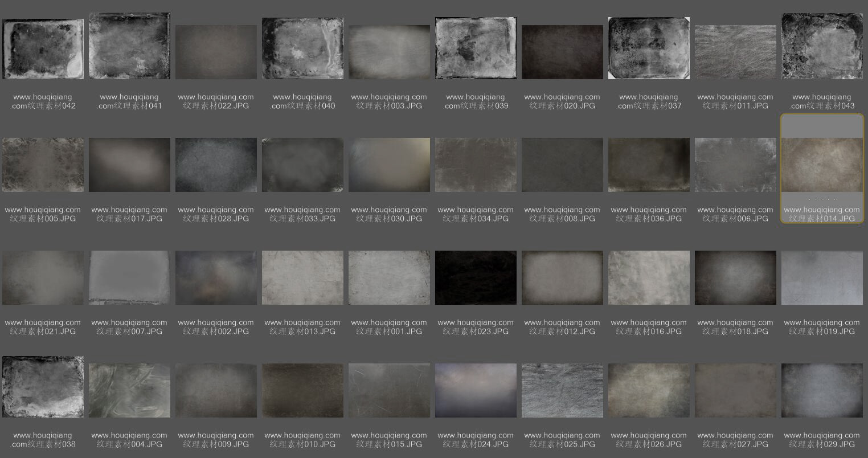
Task: Choose the 纹理素材019.JPG thumbnail
Action: (822, 277)
